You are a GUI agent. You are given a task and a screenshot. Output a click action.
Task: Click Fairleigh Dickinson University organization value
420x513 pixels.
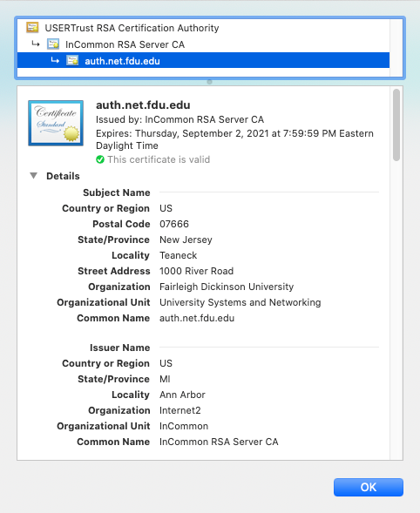tap(227, 287)
